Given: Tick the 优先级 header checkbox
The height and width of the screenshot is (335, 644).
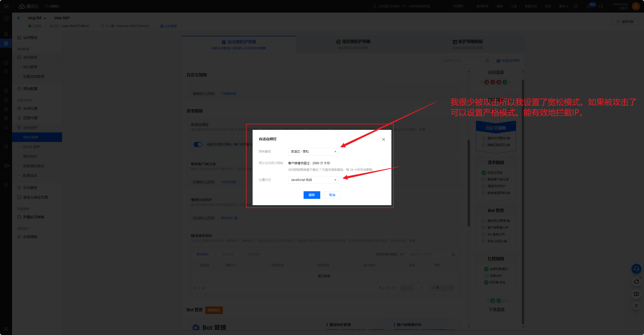Looking at the screenshot, I should (196, 265).
